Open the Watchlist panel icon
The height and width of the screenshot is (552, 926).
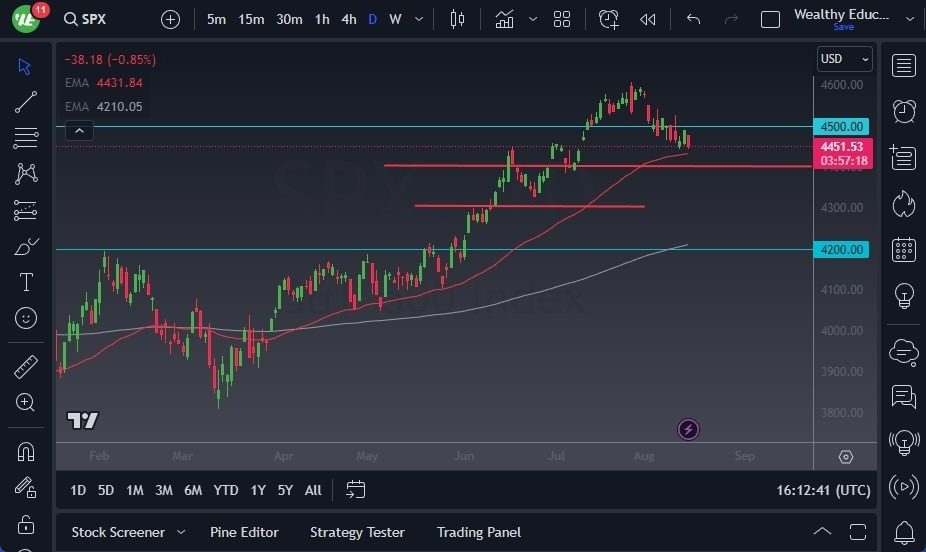tap(904, 66)
